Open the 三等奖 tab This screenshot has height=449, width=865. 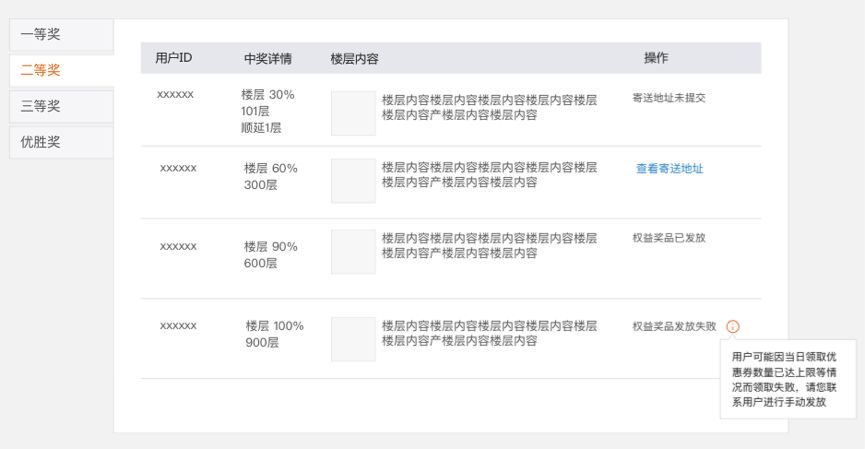pyautogui.click(x=61, y=106)
